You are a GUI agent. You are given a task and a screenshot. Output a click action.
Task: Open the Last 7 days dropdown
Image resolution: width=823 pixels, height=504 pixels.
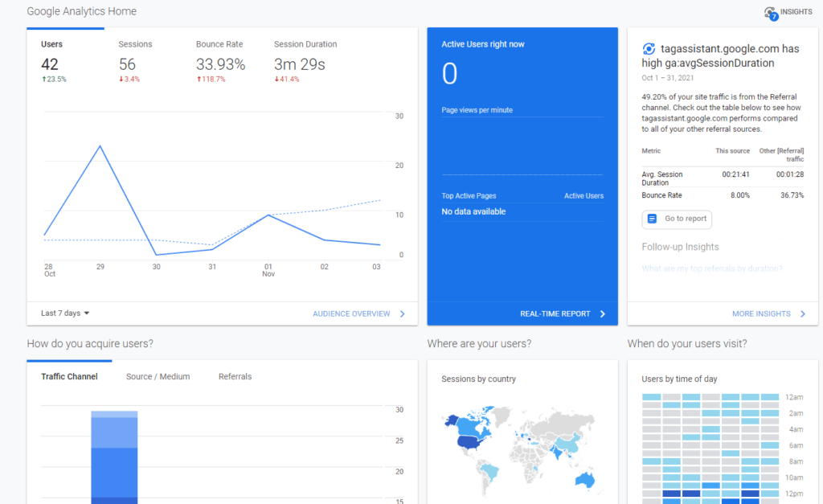(x=65, y=313)
